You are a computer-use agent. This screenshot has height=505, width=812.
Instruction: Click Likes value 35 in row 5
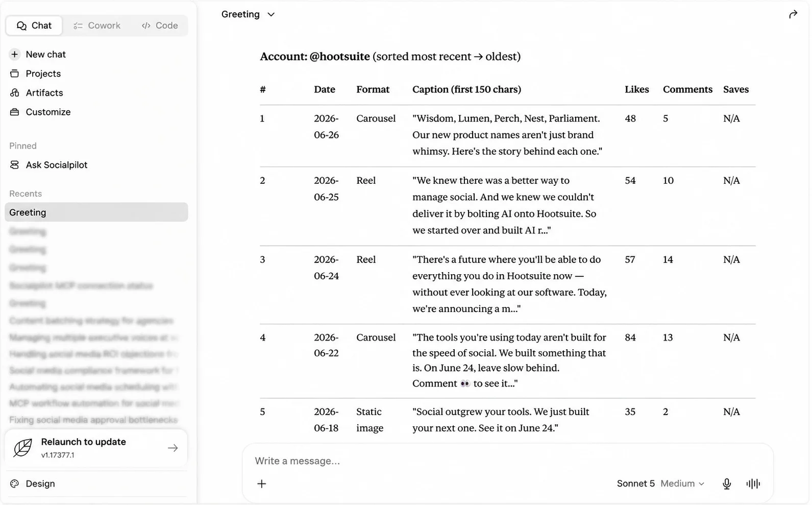click(x=630, y=412)
